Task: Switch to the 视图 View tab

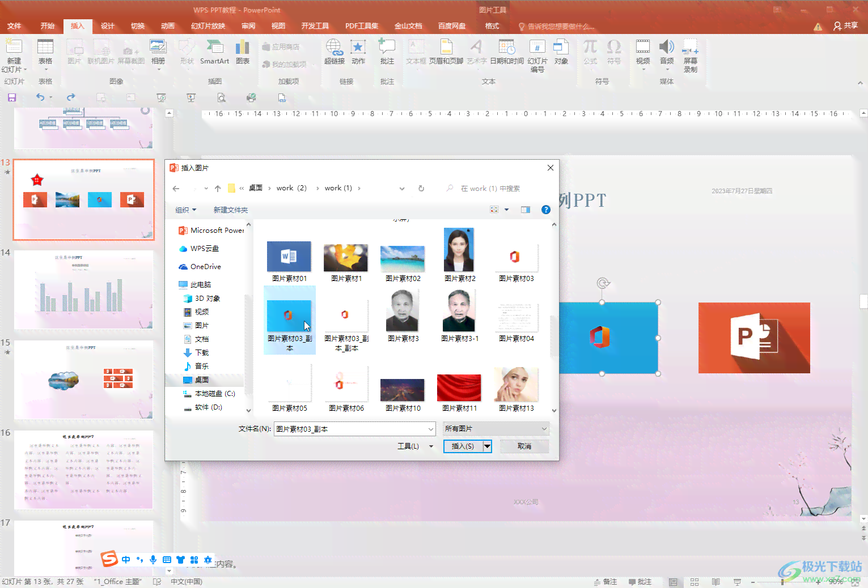Action: (278, 26)
